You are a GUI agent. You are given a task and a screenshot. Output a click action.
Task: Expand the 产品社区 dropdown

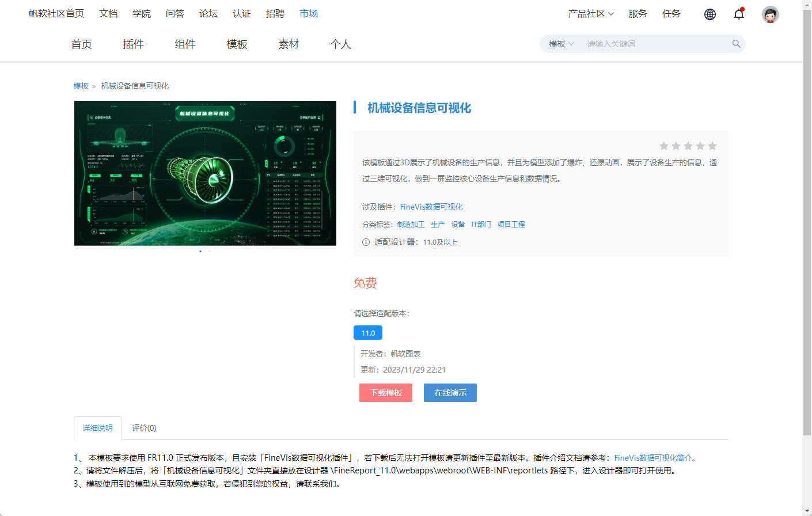pos(591,14)
